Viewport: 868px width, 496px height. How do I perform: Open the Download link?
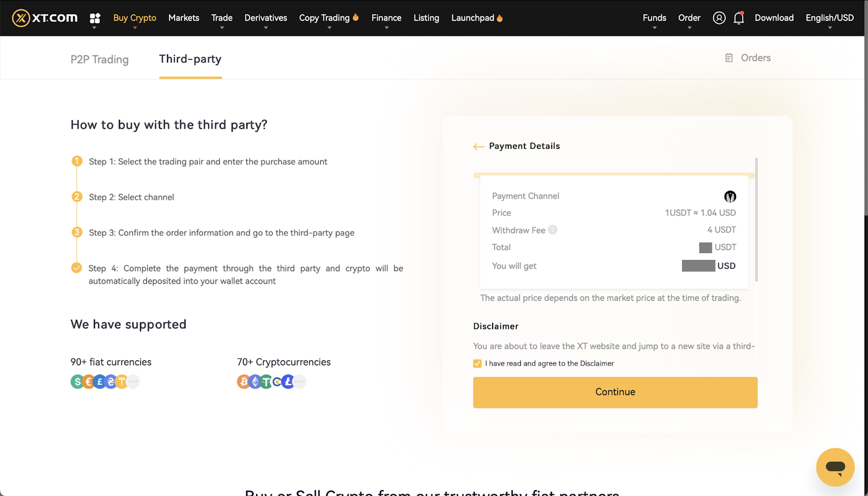click(774, 18)
